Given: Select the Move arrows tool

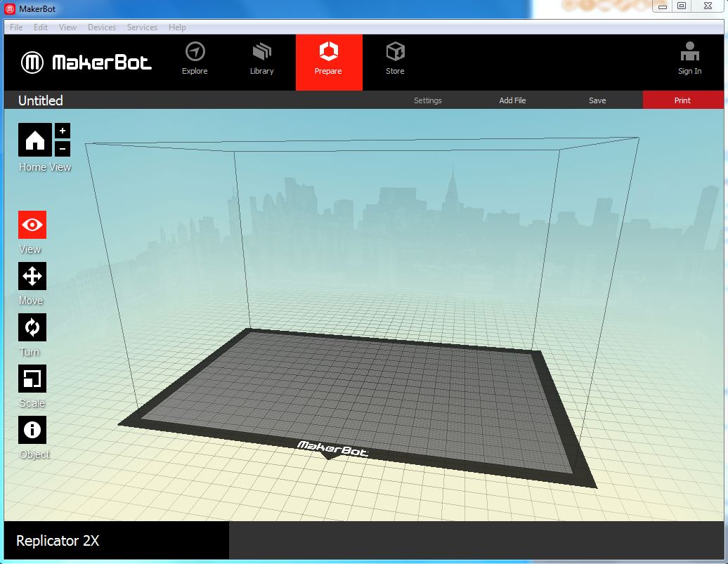Looking at the screenshot, I should [x=32, y=276].
